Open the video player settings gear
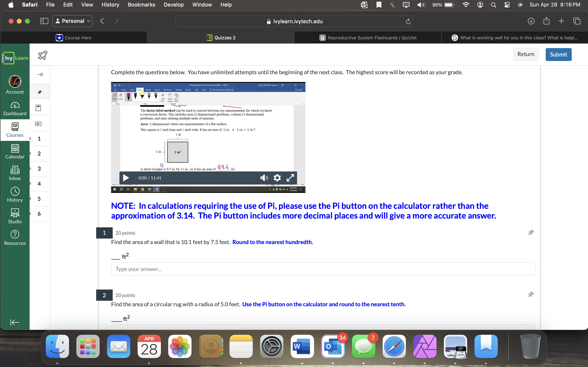The height and width of the screenshot is (367, 588). pos(277,178)
